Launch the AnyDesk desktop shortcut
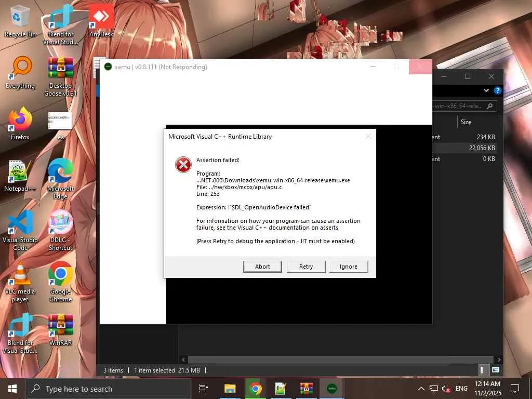This screenshot has height=399, width=532. tap(101, 21)
